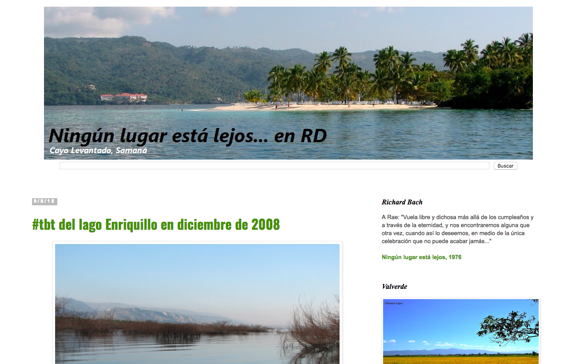
Task: Click the search input field below the banner
Action: (274, 166)
